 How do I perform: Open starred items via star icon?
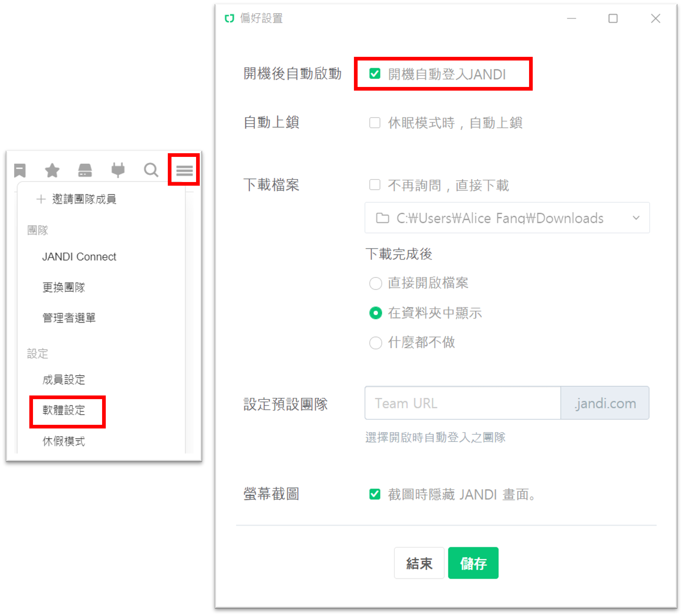pos(52,170)
